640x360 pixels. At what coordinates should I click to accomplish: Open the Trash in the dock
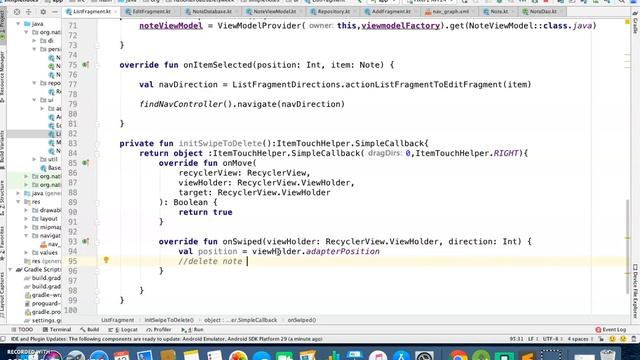tap(608, 354)
